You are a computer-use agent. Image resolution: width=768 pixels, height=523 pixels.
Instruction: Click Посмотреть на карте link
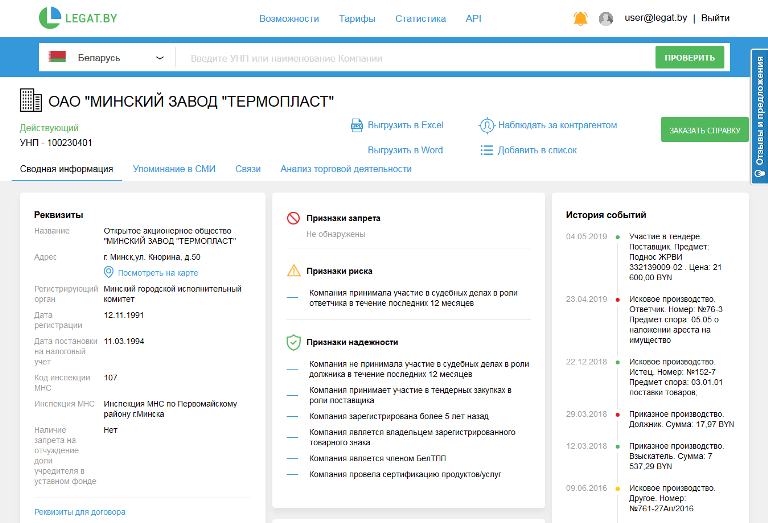point(158,273)
